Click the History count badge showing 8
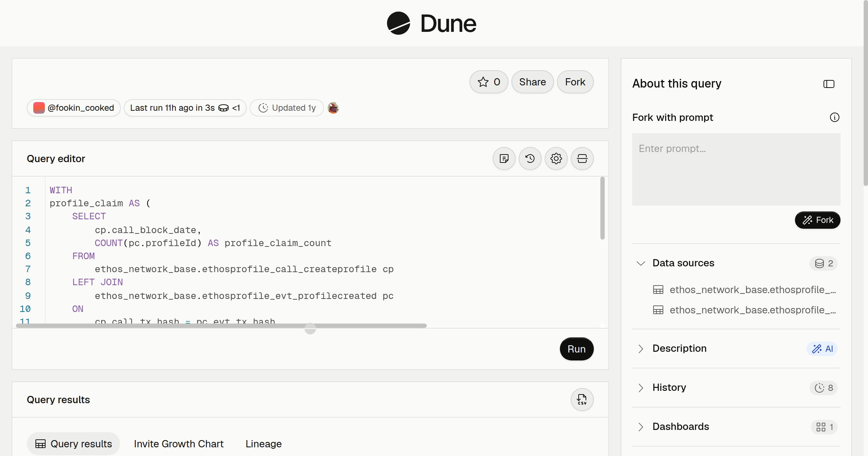The width and height of the screenshot is (868, 456). tap(824, 388)
